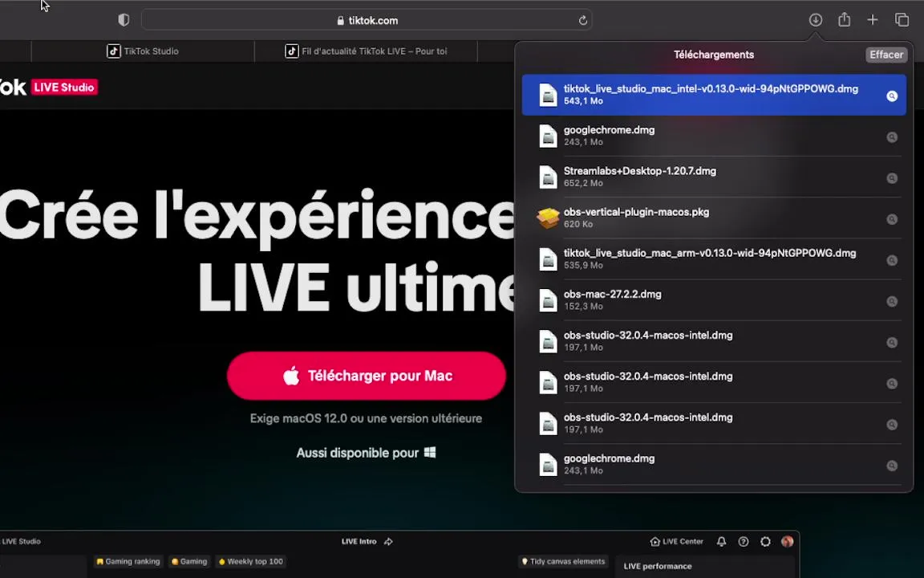Switch to the TikTok Studio tab
Image resolution: width=924 pixels, height=578 pixels.
143,51
